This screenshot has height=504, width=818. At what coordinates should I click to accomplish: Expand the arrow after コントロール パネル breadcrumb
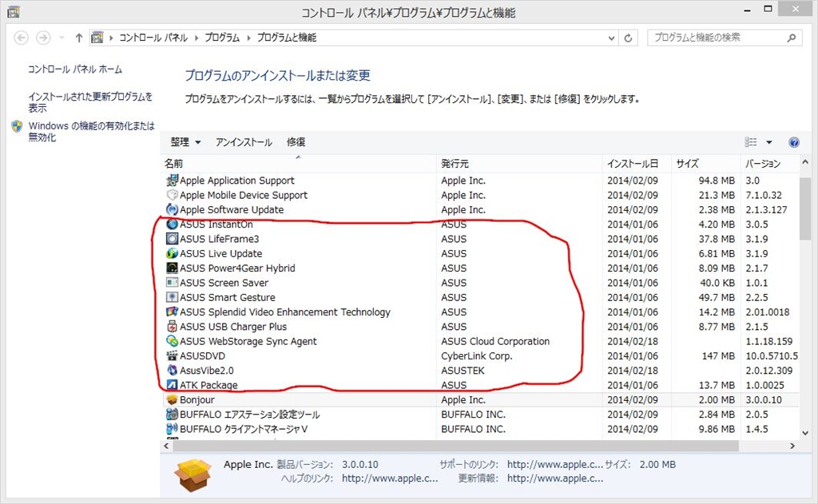[197, 38]
